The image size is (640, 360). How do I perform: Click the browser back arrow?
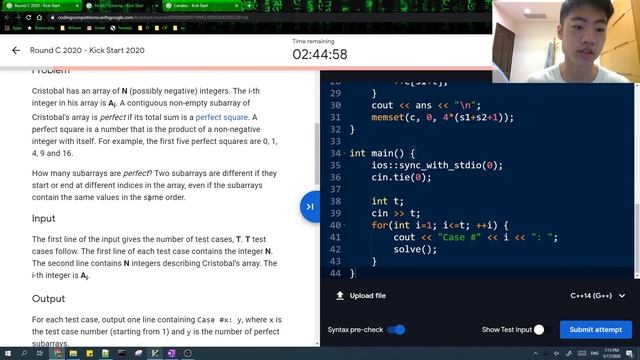pyautogui.click(x=7, y=18)
